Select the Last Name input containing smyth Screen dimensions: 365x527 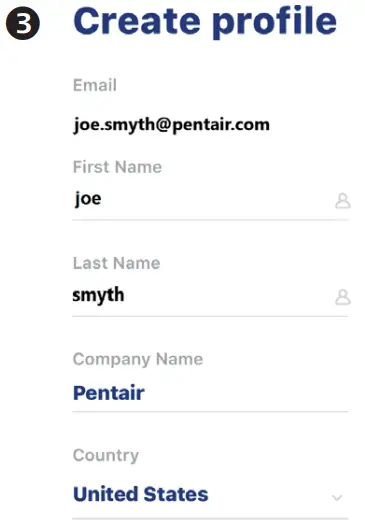(x=210, y=295)
